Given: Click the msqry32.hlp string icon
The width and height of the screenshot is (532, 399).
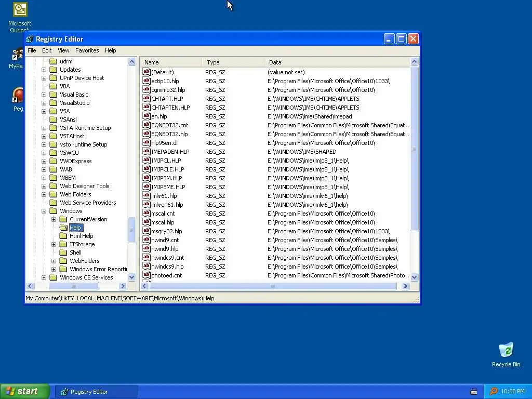Looking at the screenshot, I should [x=146, y=231].
